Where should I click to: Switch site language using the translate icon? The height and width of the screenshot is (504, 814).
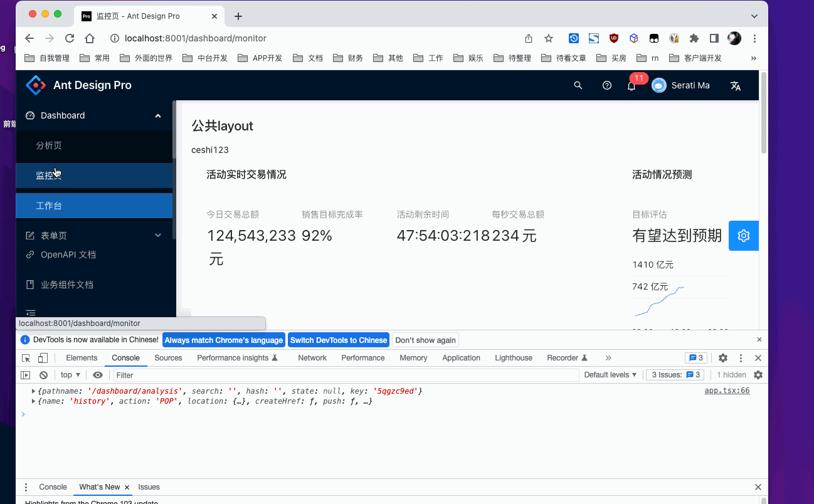735,85
